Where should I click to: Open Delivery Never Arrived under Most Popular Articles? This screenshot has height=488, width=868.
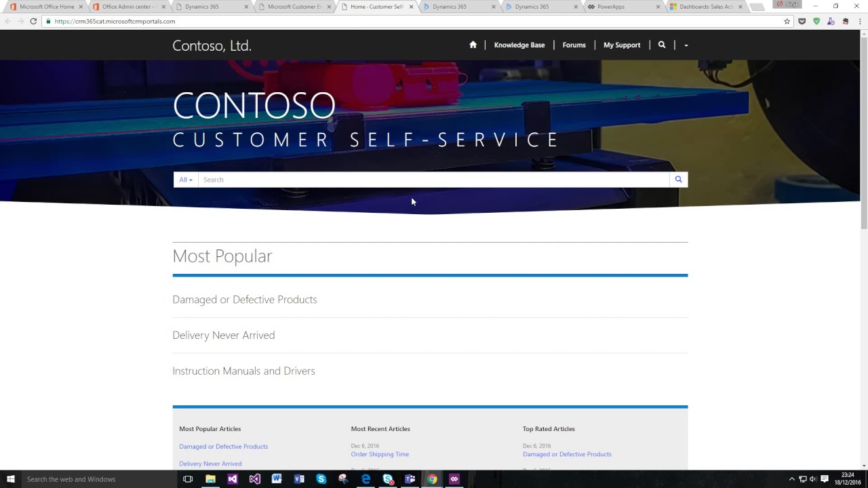click(210, 464)
